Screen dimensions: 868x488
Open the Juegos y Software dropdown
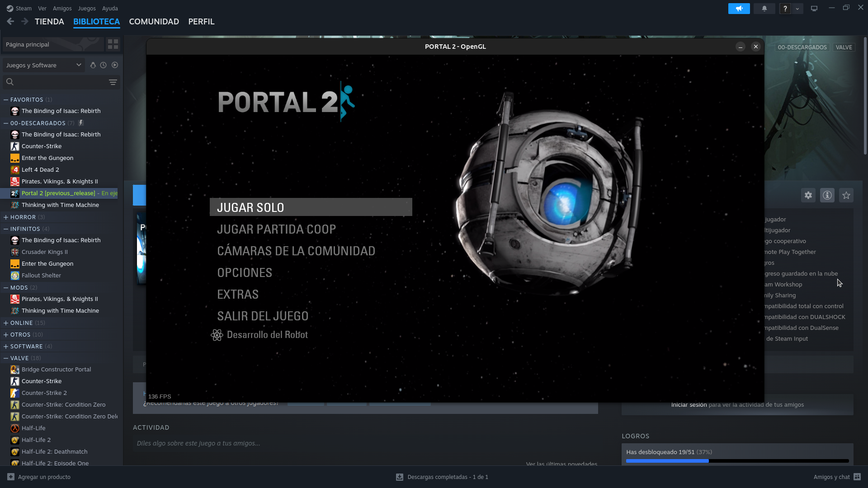click(44, 65)
